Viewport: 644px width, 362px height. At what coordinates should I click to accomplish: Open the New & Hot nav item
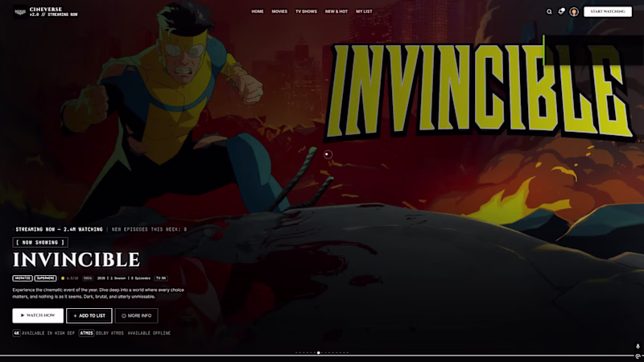[x=336, y=11]
